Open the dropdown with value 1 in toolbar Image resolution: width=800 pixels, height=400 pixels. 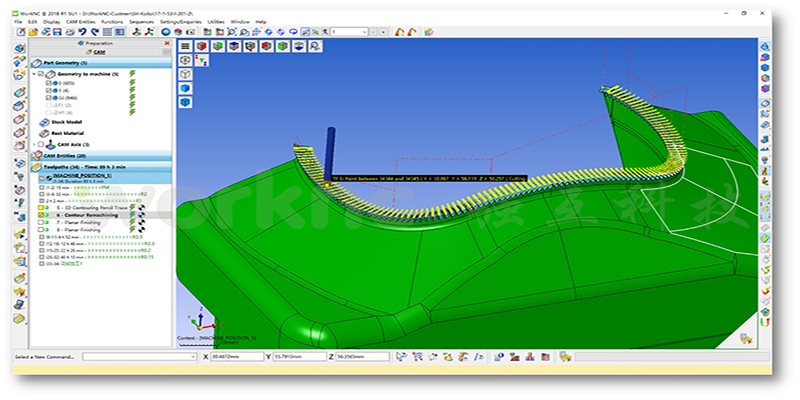point(349,32)
